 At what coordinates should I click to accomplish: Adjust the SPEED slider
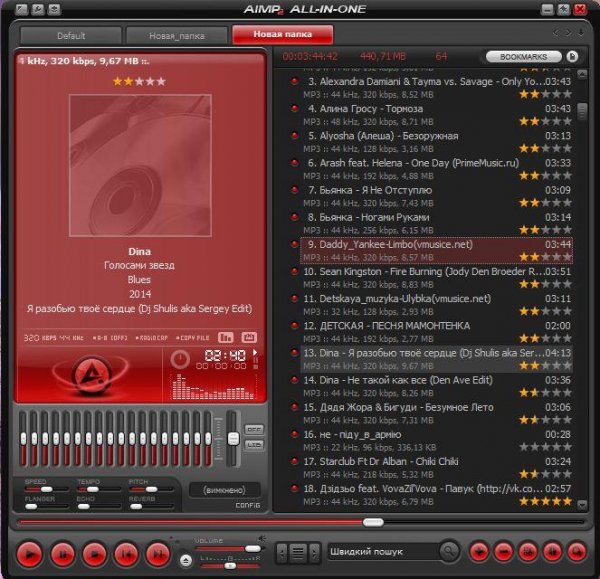coord(46,489)
